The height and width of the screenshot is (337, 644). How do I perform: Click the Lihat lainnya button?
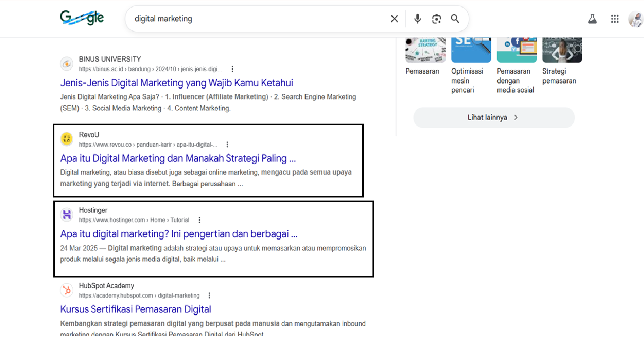pos(494,117)
